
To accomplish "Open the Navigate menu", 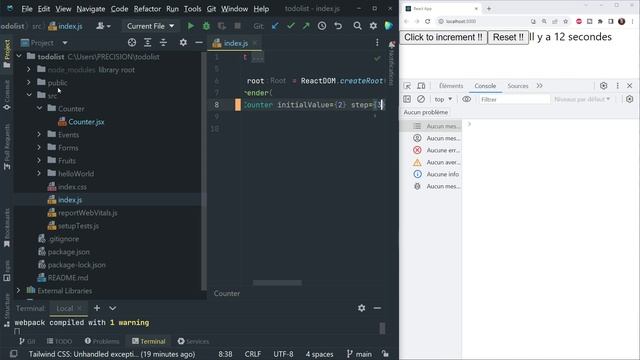I will click(91, 9).
